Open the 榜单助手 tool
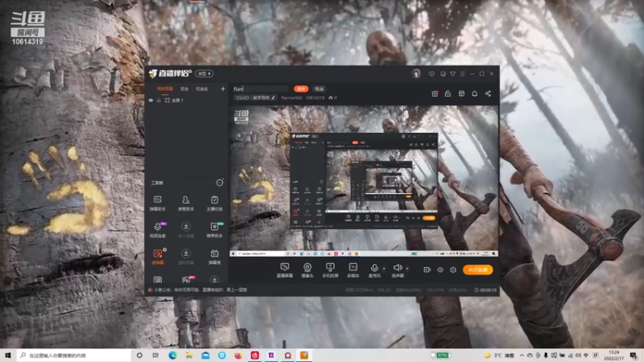The image size is (644, 362). pos(214,230)
